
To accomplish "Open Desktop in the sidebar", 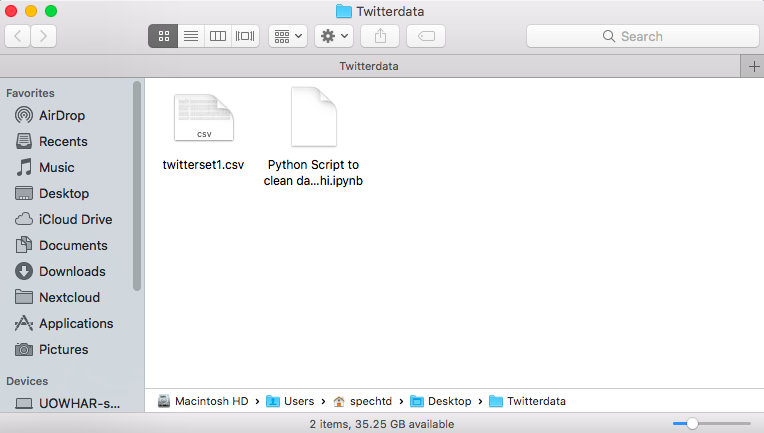I will pyautogui.click(x=52, y=193).
